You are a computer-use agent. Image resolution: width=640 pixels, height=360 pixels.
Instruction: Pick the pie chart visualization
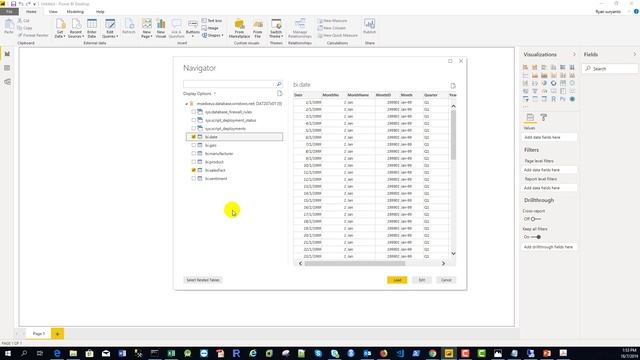pos(544,83)
